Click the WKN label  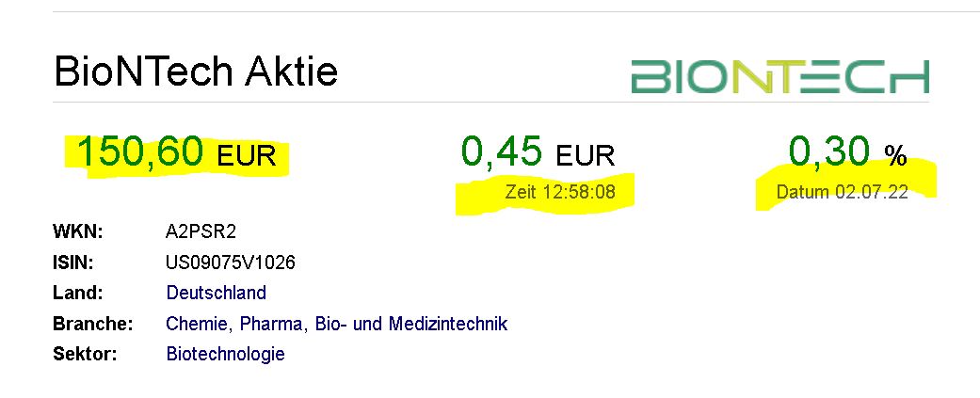pos(78,231)
